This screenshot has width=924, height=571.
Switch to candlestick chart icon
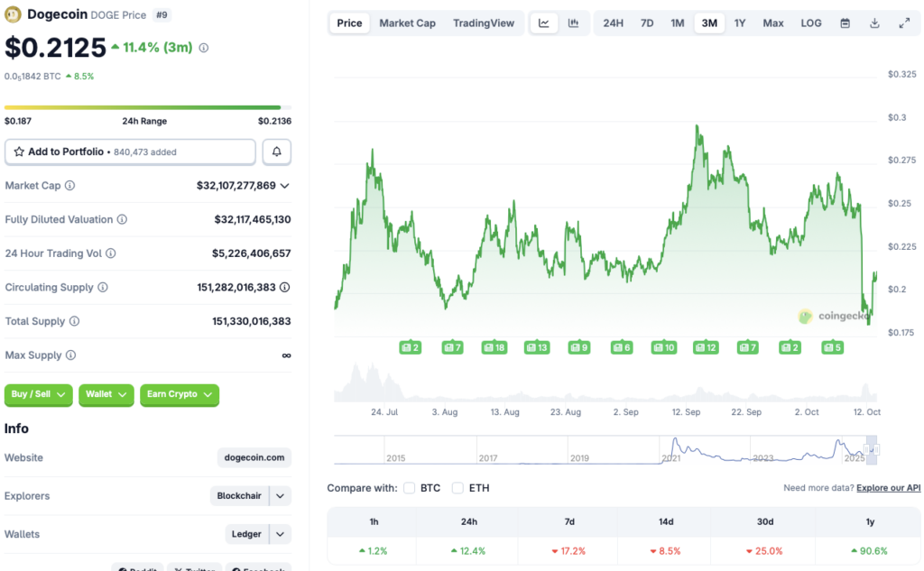pyautogui.click(x=573, y=23)
